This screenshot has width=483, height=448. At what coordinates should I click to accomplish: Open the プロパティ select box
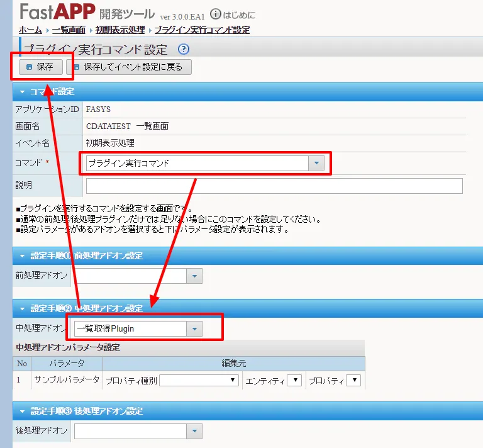click(353, 380)
